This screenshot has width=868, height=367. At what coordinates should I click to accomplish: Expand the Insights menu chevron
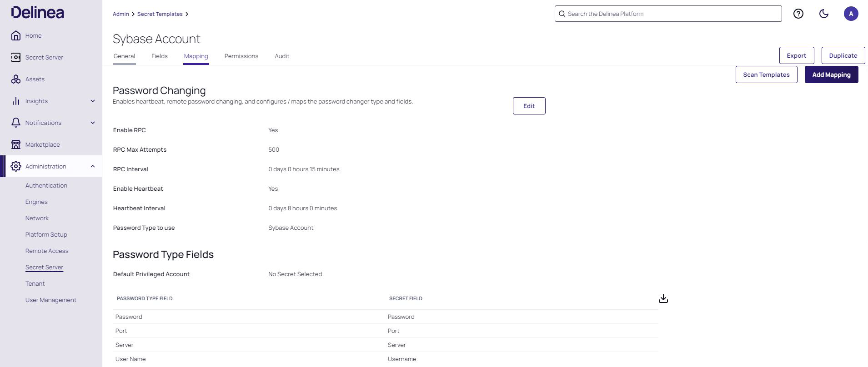tap(93, 101)
